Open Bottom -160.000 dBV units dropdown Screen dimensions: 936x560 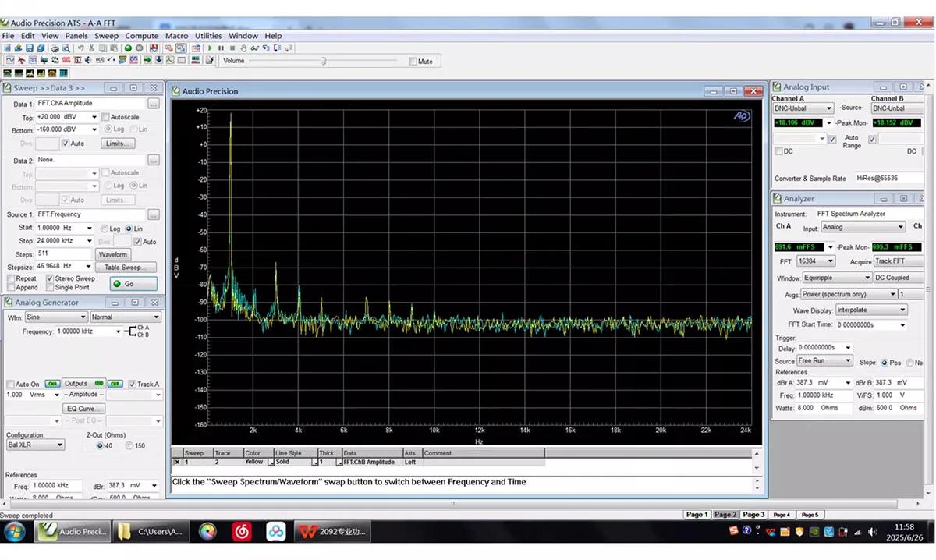[x=94, y=129]
